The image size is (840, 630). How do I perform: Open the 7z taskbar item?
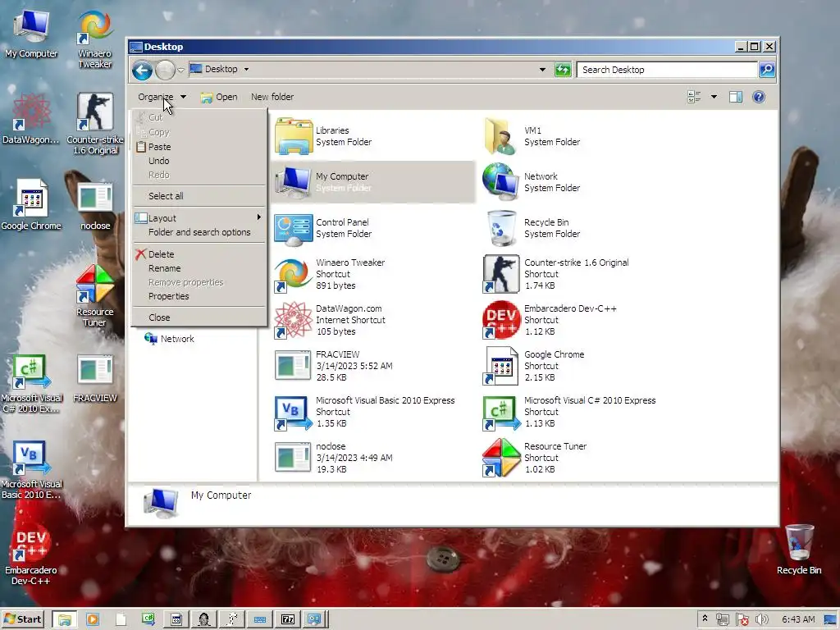point(288,619)
